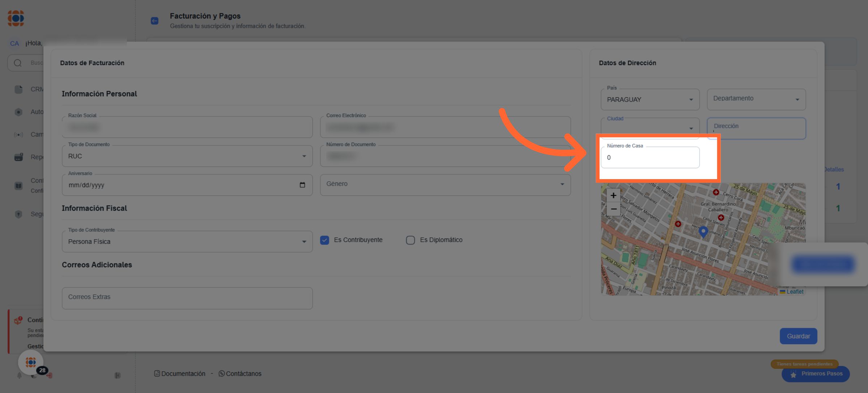868x393 pixels.
Task: Click the Número de Casa field
Action: pyautogui.click(x=650, y=158)
